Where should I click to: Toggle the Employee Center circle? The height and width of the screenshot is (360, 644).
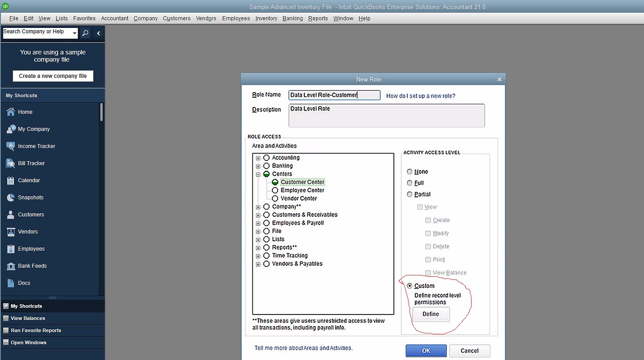(x=275, y=190)
